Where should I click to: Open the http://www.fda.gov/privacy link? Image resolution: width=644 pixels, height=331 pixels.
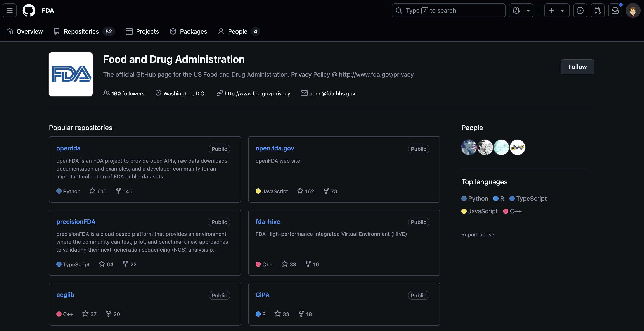coord(257,93)
